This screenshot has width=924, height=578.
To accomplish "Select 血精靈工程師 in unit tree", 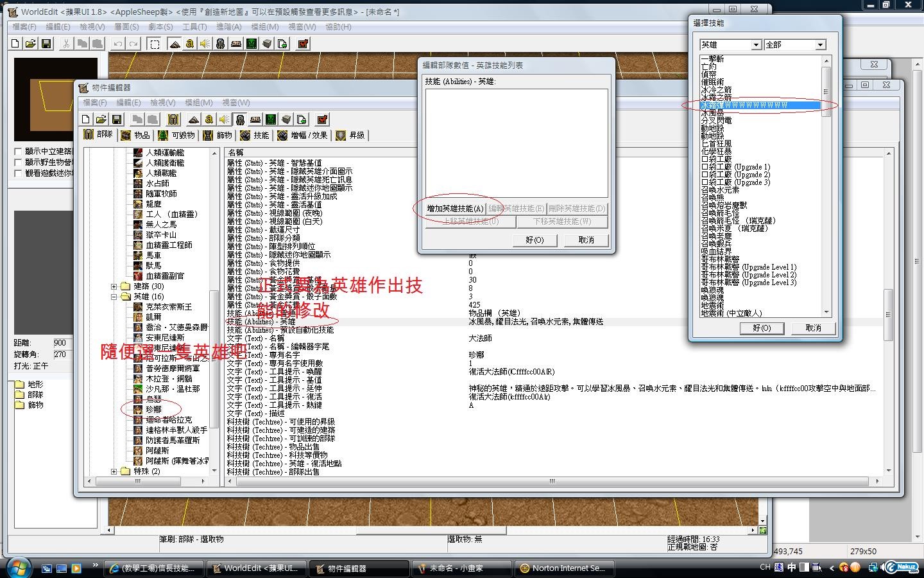I will click(x=169, y=245).
